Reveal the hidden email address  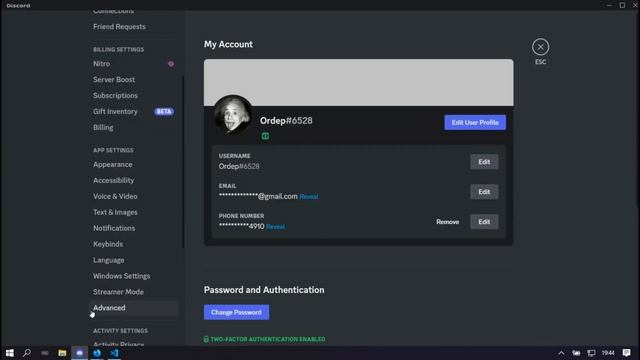pos(309,197)
